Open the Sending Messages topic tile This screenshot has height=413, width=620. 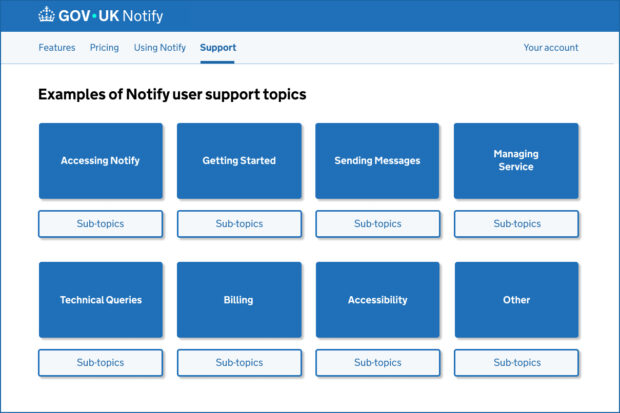[x=377, y=161]
